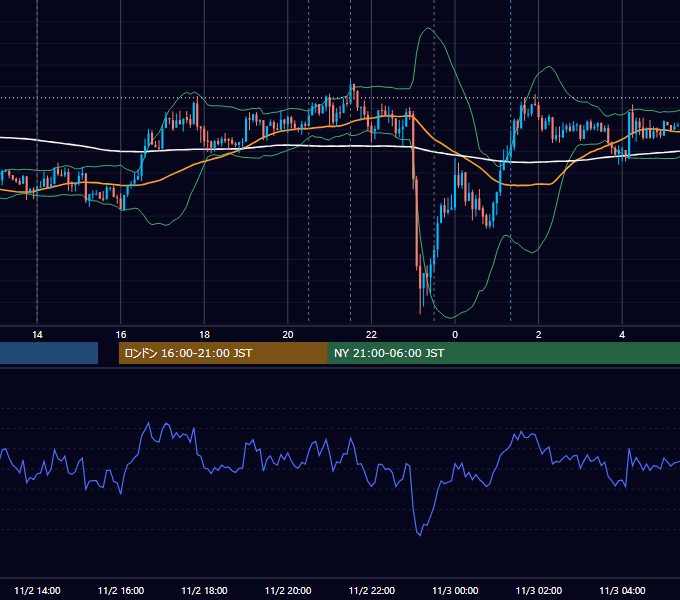
Task: Click the 20 hour label on price chart axis
Action: pyautogui.click(x=288, y=335)
